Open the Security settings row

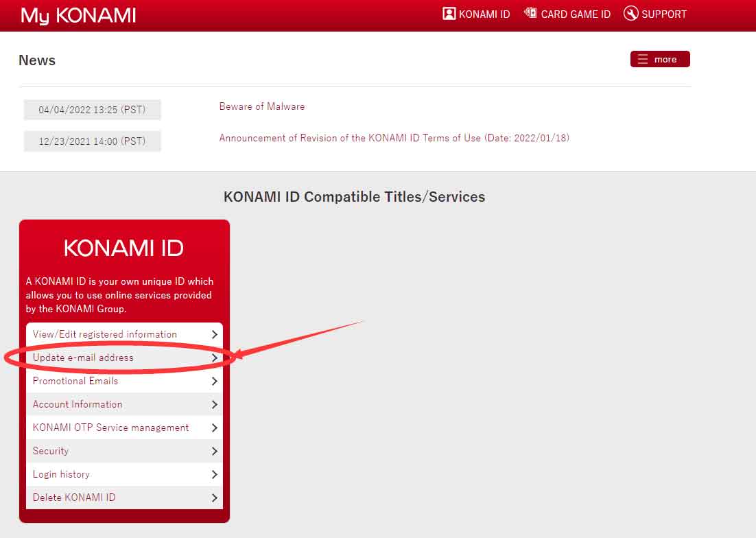124,452
